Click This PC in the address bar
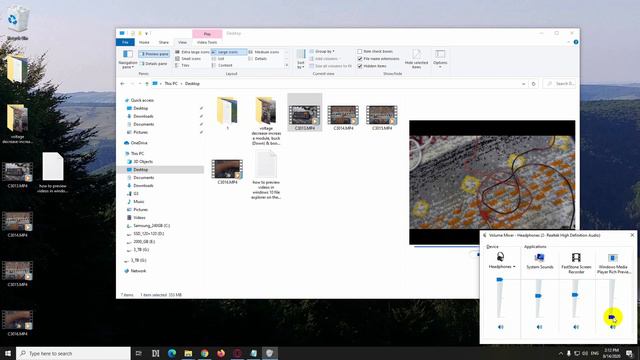Viewport: 640px width, 360px height. pos(171,84)
